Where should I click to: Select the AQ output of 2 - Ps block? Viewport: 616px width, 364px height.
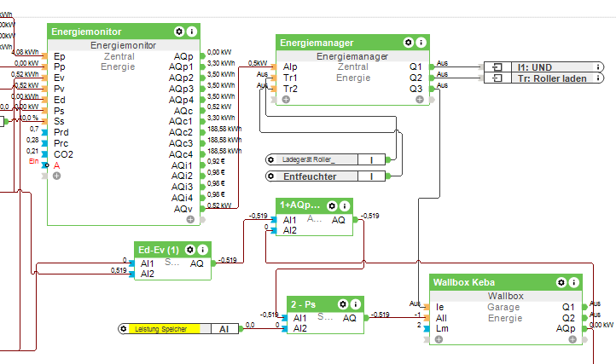[x=349, y=318]
